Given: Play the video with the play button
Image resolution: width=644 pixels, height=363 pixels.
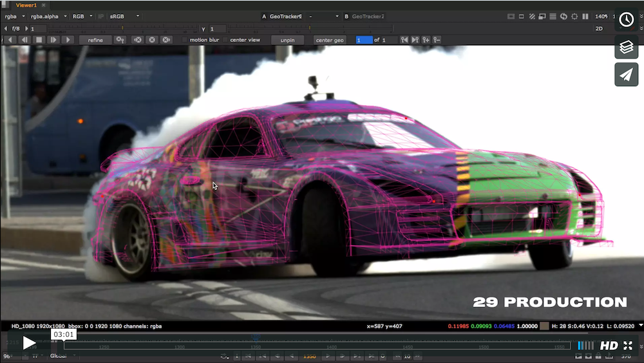Looking at the screenshot, I should coord(30,343).
